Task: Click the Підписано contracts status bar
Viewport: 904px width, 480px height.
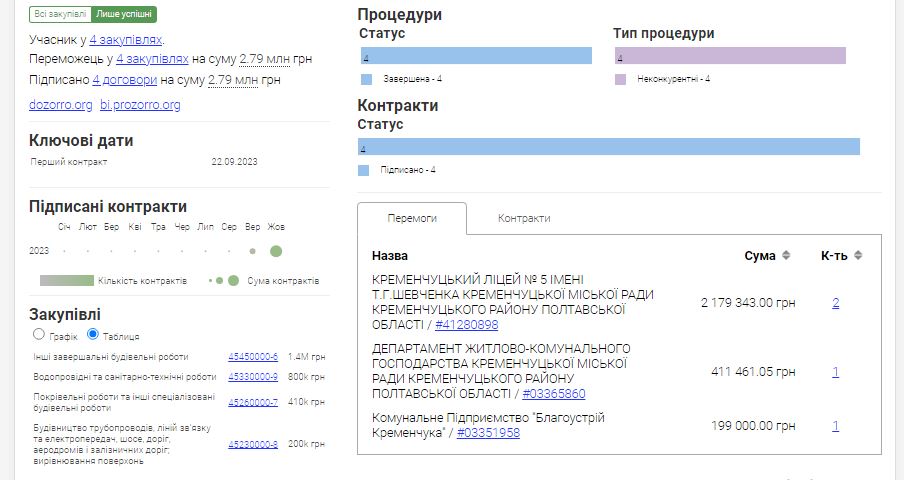Action: [609, 147]
